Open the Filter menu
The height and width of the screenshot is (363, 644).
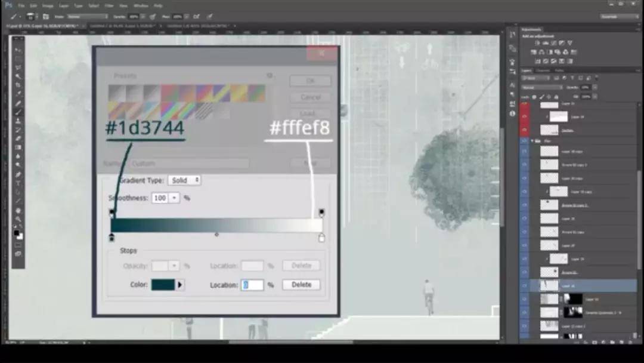point(109,5)
